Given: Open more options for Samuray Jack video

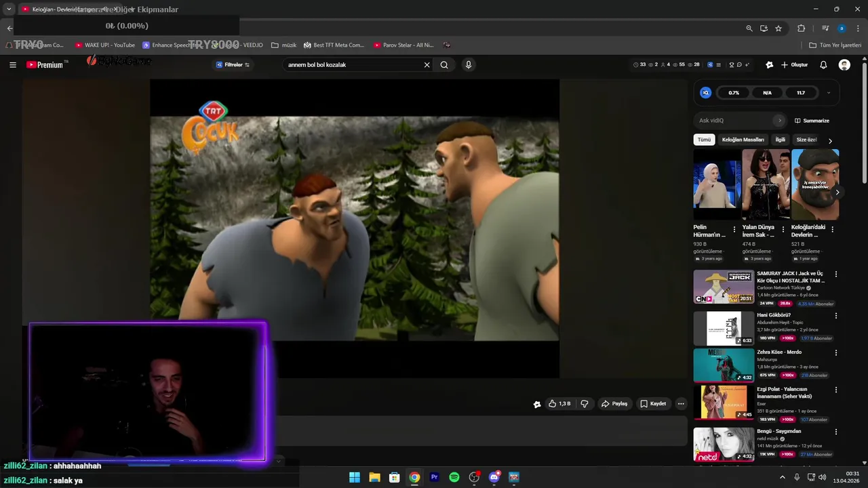Looking at the screenshot, I should pyautogui.click(x=835, y=274).
